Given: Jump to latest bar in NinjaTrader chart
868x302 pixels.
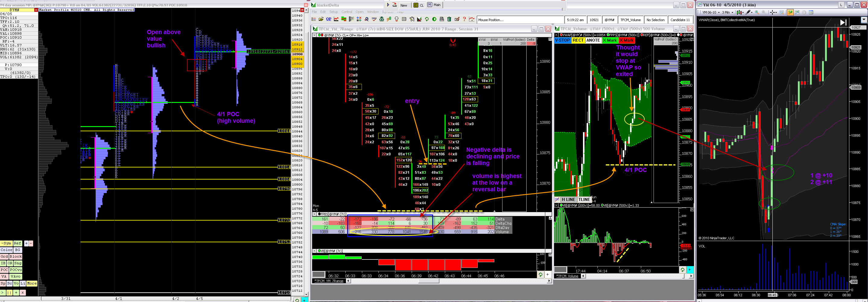Looking at the screenshot, I should click(843, 23).
